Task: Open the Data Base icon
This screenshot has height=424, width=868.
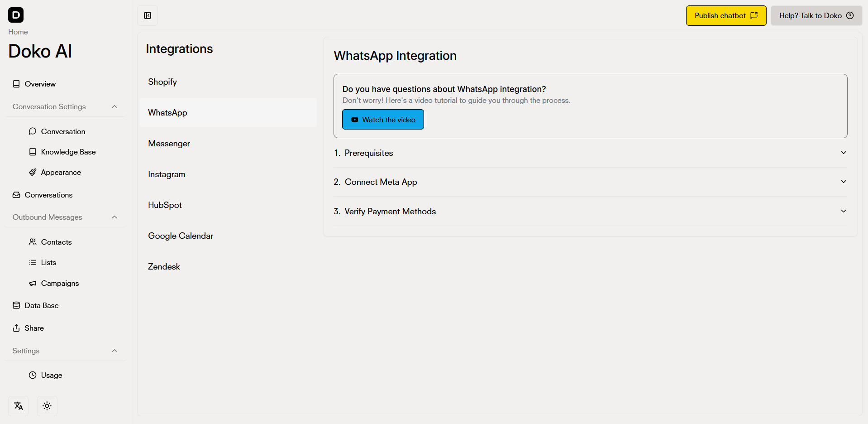Action: [16, 305]
